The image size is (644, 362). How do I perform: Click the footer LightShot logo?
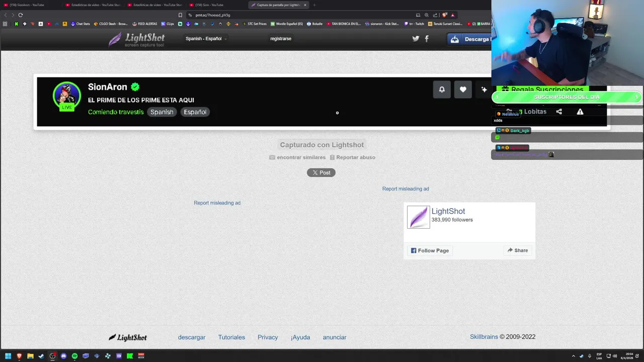pos(128,337)
